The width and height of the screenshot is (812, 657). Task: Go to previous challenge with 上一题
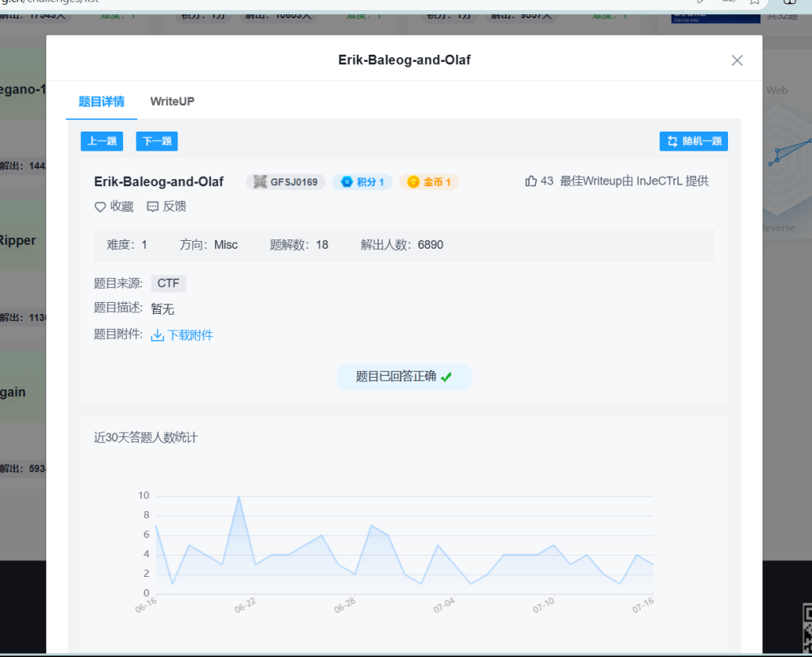(x=101, y=141)
